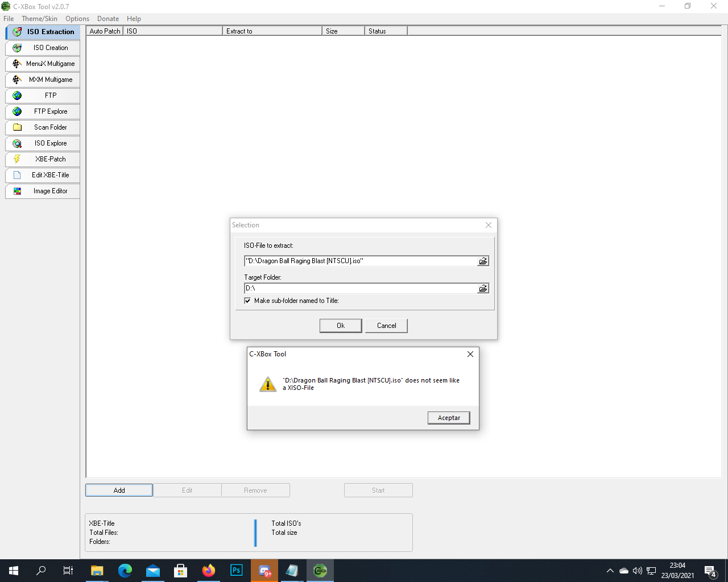Open the Options menu

(77, 19)
